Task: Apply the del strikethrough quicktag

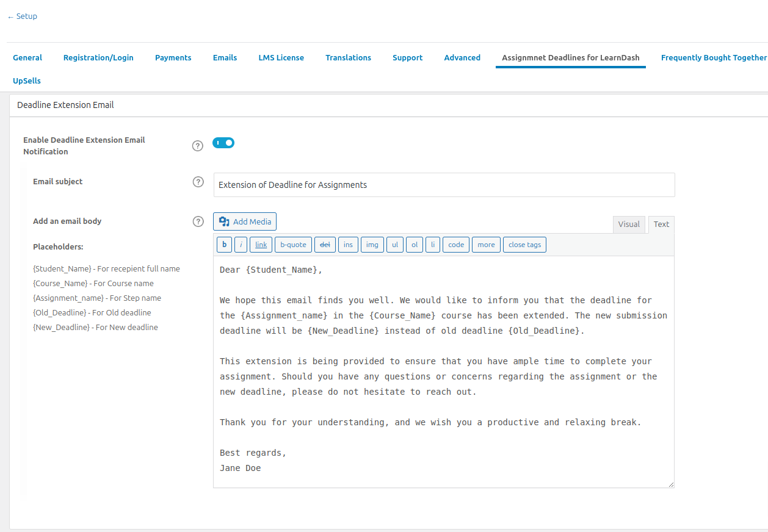Action: pyautogui.click(x=325, y=245)
